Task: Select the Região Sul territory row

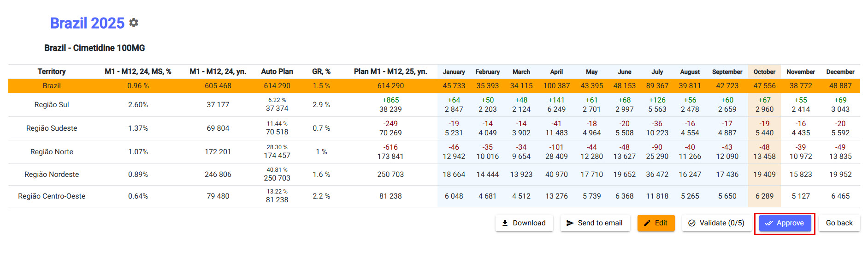Action: pos(52,105)
